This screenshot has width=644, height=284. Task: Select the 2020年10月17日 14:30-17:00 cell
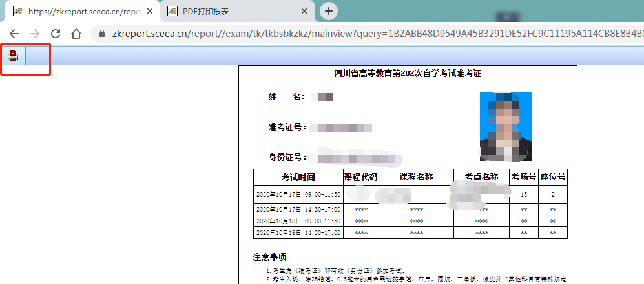298,210
